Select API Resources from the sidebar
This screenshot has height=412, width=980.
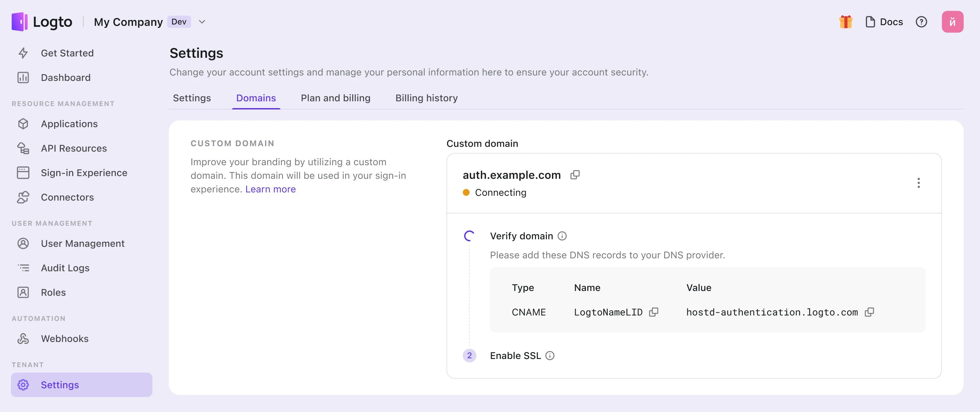click(74, 148)
